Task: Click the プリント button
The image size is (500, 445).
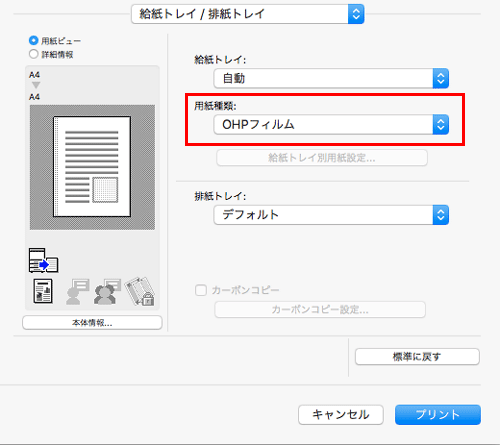Action: [438, 415]
